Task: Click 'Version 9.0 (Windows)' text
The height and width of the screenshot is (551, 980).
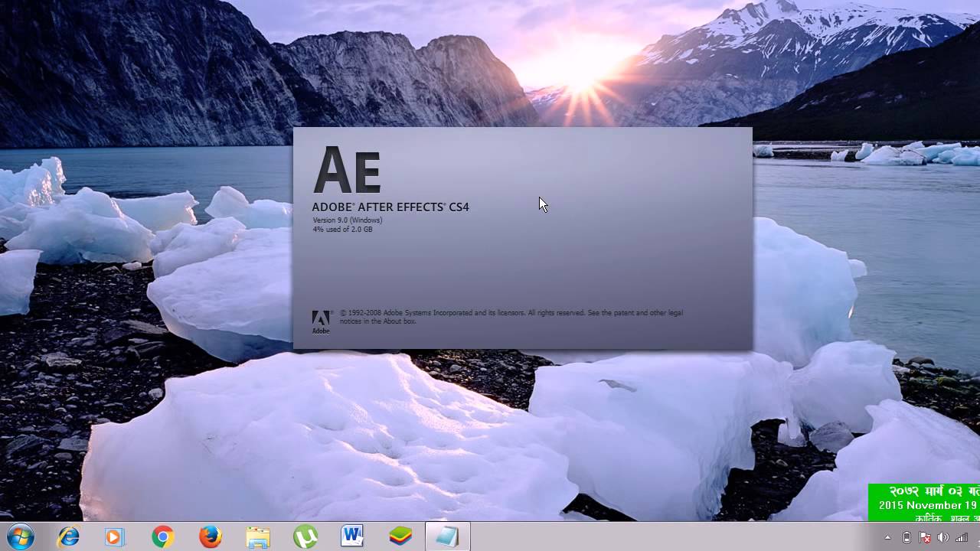Action: click(348, 220)
